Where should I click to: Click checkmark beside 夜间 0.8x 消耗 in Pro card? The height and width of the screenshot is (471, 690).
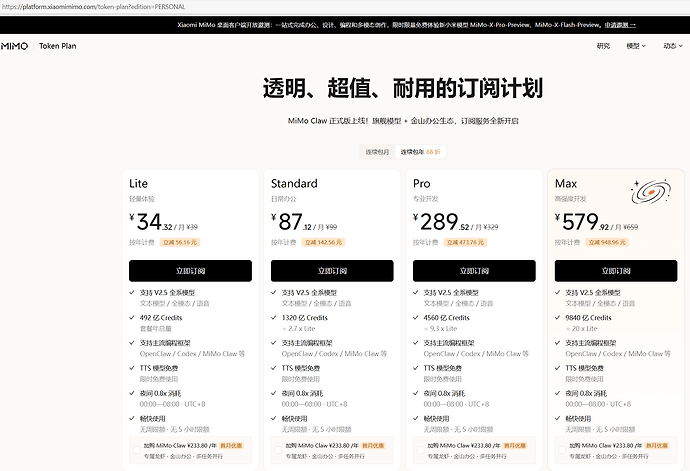[x=415, y=393]
